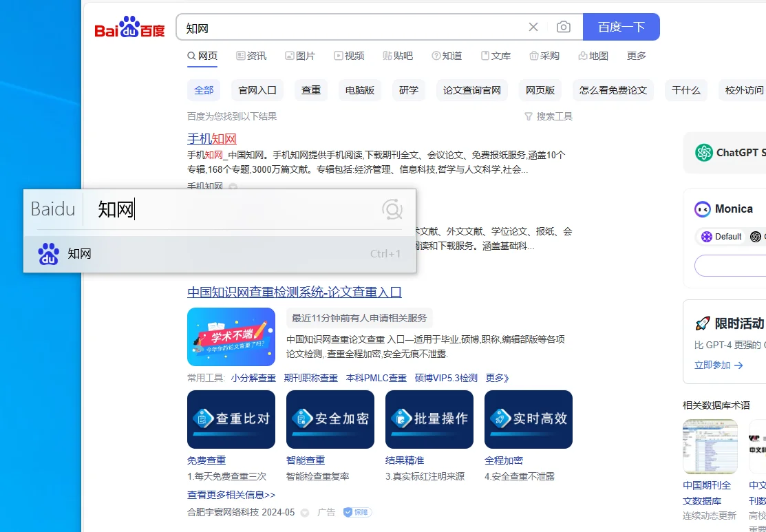Click the 百度一下 search button
The height and width of the screenshot is (532, 766).
tap(621, 27)
